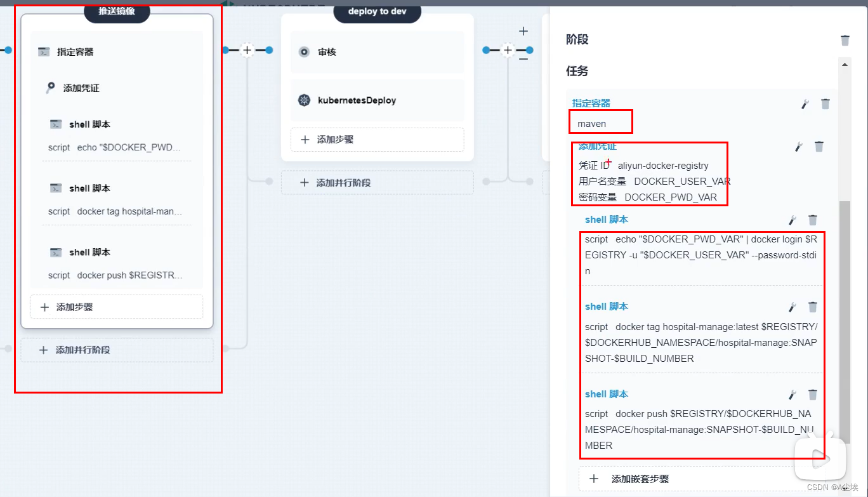Click the key icon beside 添加凭证 step
This screenshot has height=497, width=868.
tap(51, 88)
